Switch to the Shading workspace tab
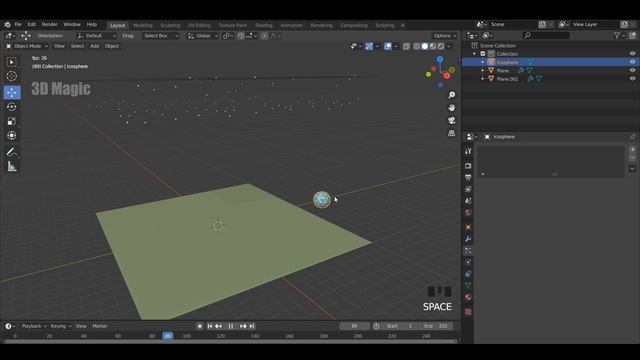640x360 pixels. tap(264, 25)
